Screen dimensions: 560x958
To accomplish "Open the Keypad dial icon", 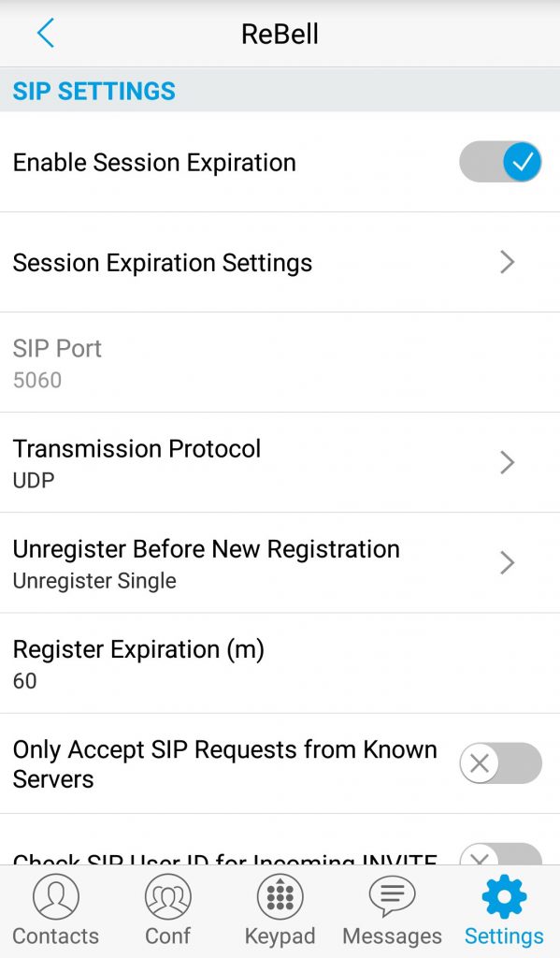I will (x=280, y=896).
